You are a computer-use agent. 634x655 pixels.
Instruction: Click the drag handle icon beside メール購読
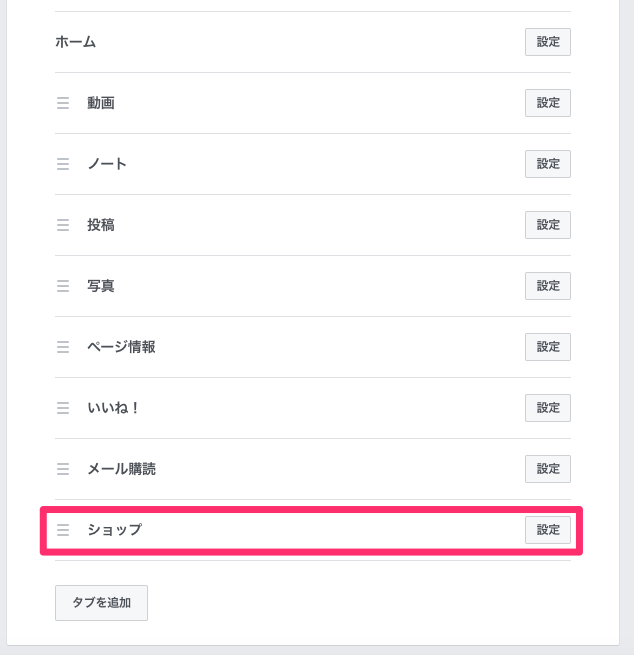(x=63, y=469)
